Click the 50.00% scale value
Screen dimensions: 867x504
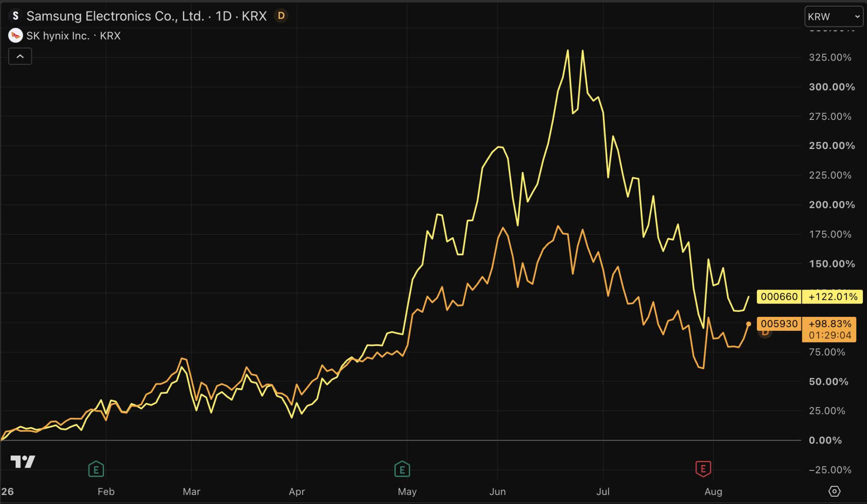(x=828, y=382)
